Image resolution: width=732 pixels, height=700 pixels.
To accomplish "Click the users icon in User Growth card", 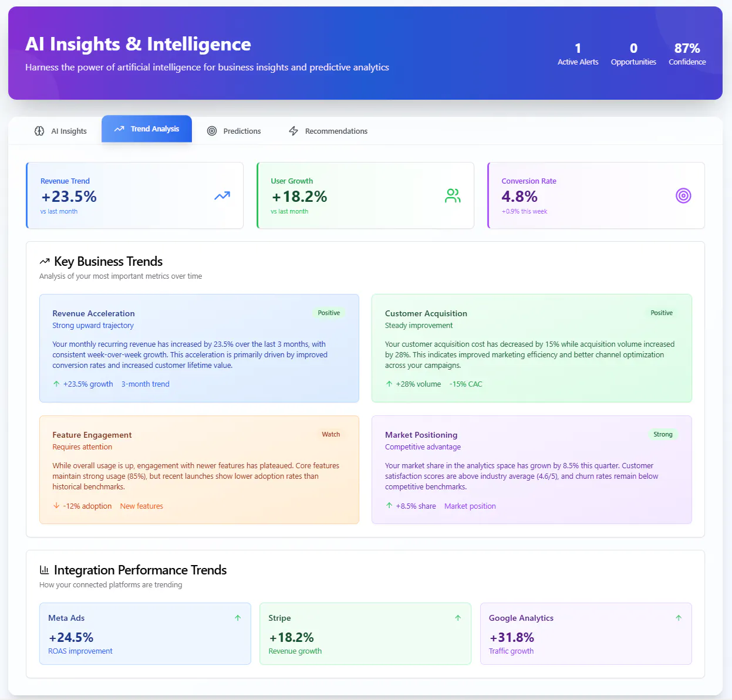I will coord(453,195).
